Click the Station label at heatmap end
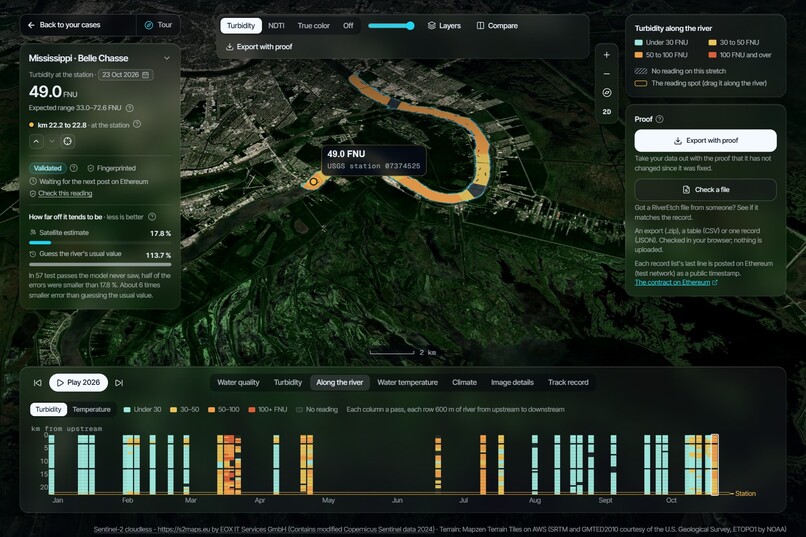This screenshot has height=537, width=806. pos(745,493)
